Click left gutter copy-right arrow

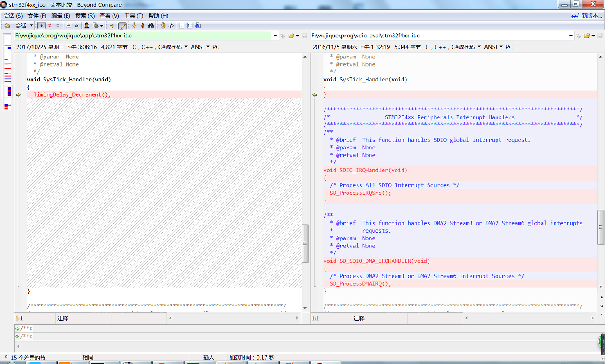point(18,94)
